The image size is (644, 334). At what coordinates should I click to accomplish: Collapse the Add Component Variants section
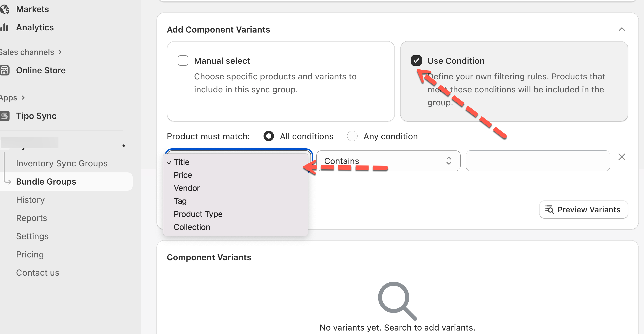coord(621,29)
